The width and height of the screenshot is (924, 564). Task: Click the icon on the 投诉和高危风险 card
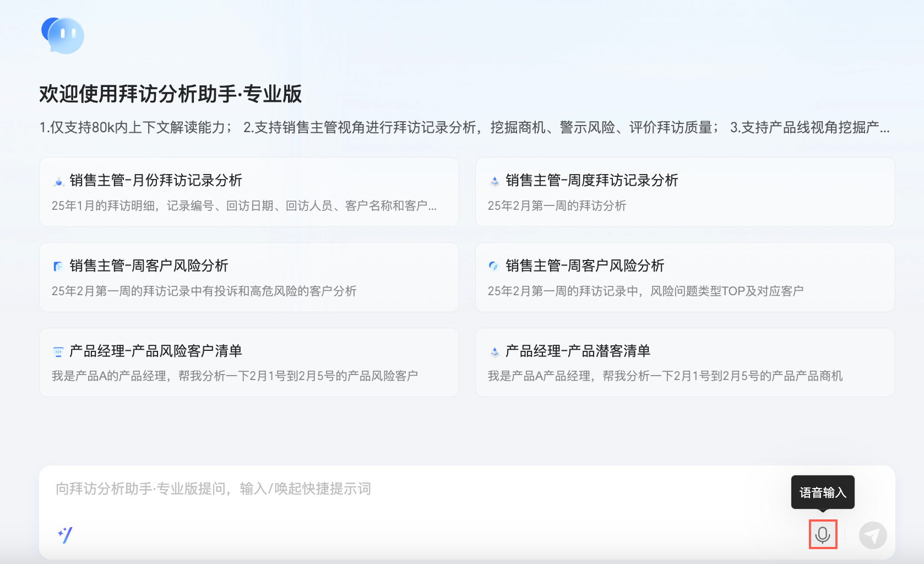[58, 266]
